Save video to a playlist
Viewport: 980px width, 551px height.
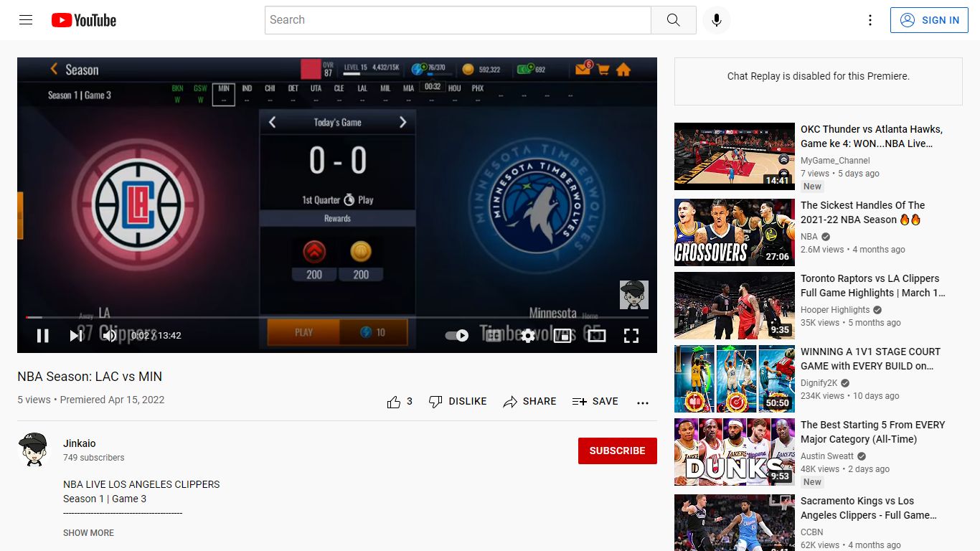[x=595, y=402]
